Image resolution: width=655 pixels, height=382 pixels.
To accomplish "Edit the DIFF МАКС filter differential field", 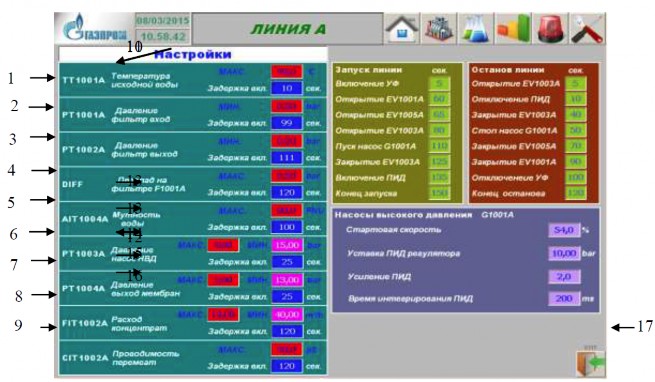I will click(x=286, y=176).
